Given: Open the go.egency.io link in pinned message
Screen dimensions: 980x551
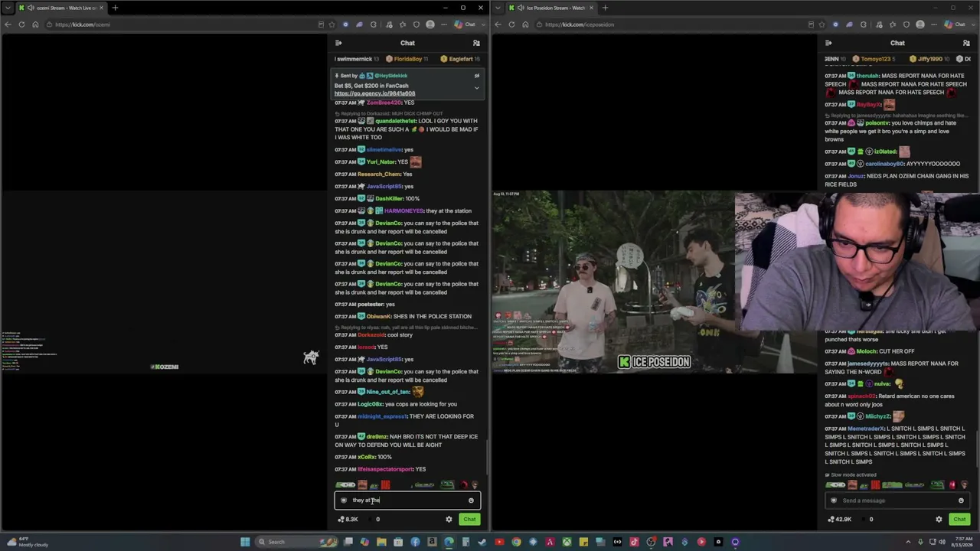Looking at the screenshot, I should tap(374, 93).
